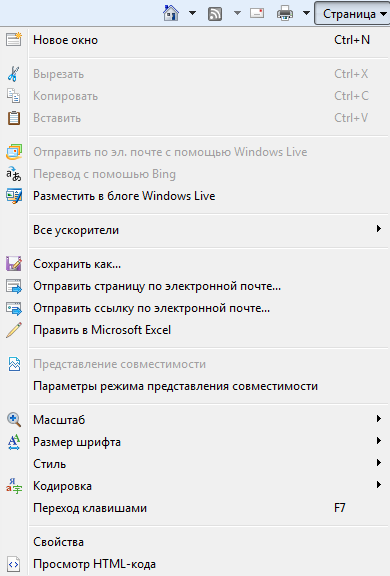390x576 pixels.
Task: Click the Home icon in the toolbar
Action: 171,14
